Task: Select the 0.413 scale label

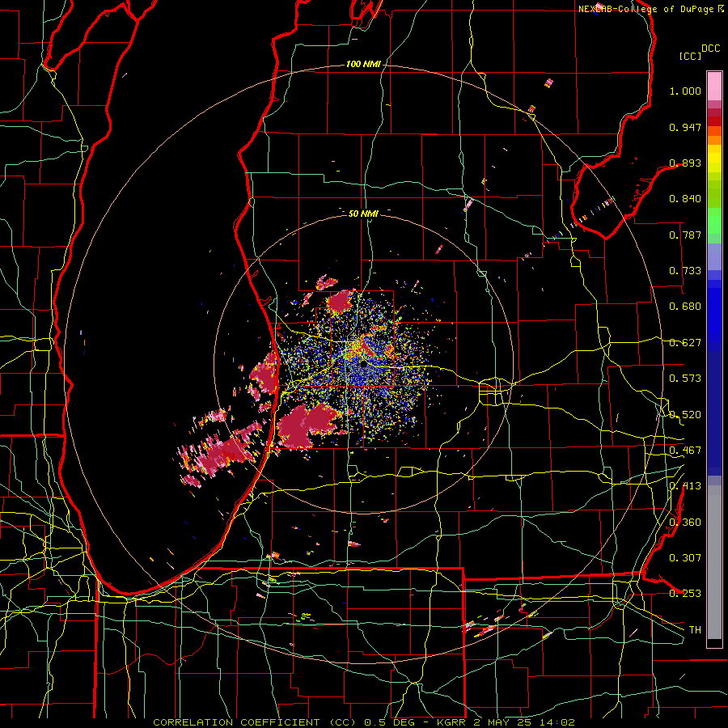Action: coord(685,486)
